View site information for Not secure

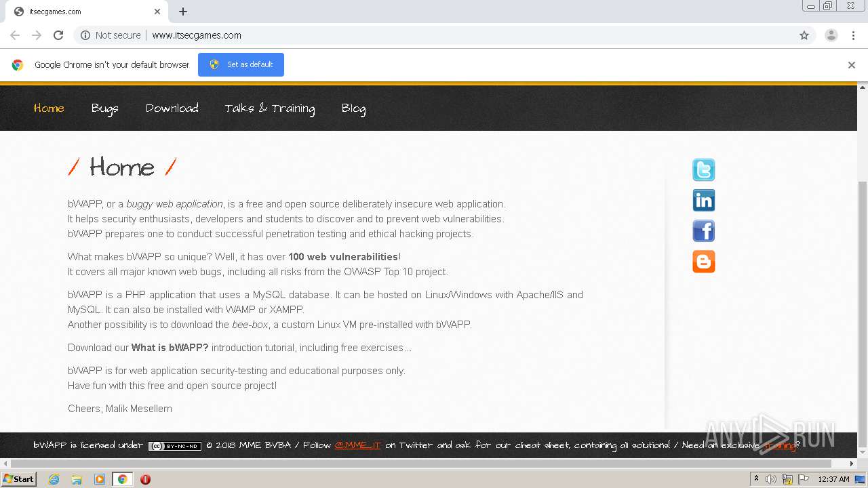click(111, 35)
